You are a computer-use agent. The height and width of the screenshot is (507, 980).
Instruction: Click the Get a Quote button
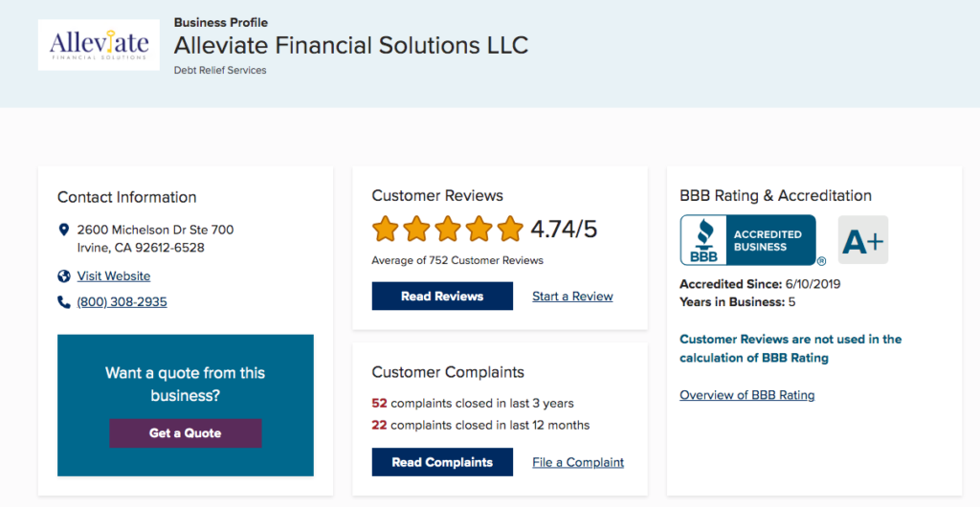pos(186,433)
